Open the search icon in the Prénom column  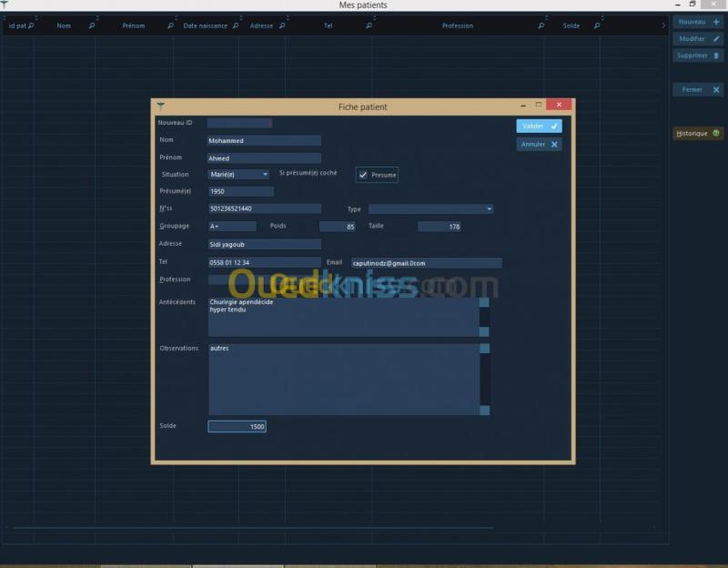[x=170, y=25]
